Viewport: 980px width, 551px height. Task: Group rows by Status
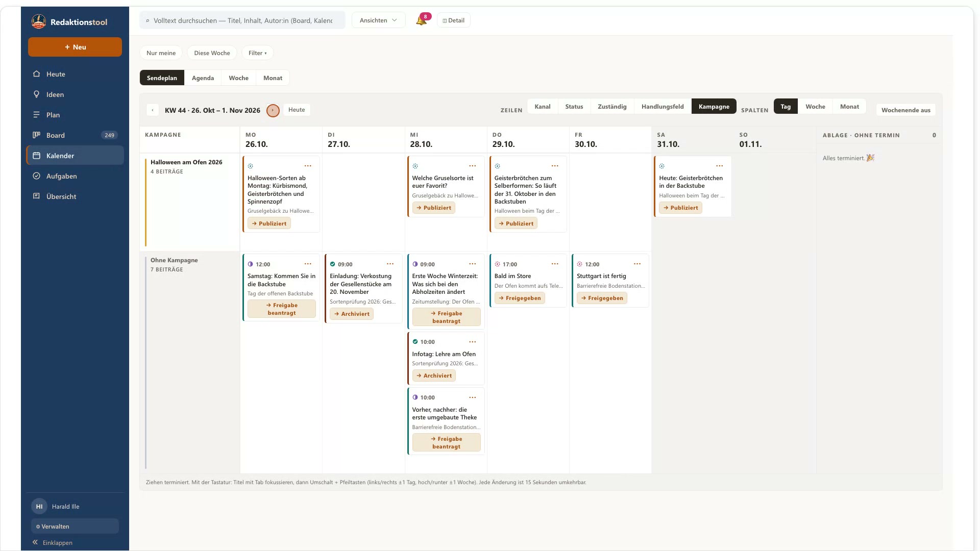(574, 107)
